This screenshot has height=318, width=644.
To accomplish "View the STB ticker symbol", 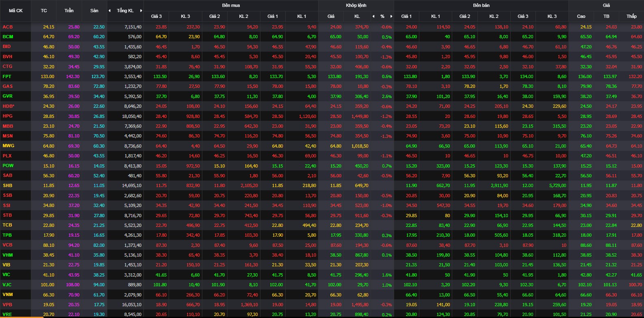I will click(7, 215).
